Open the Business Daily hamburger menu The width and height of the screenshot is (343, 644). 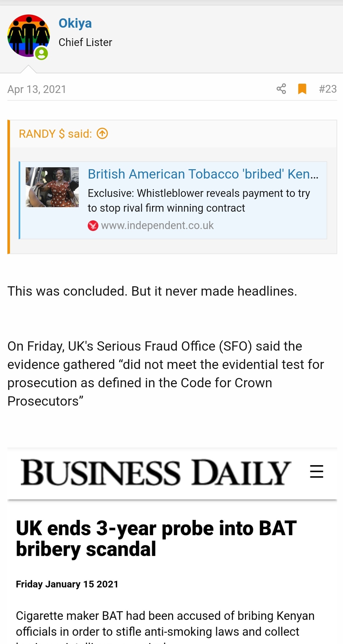pyautogui.click(x=316, y=472)
